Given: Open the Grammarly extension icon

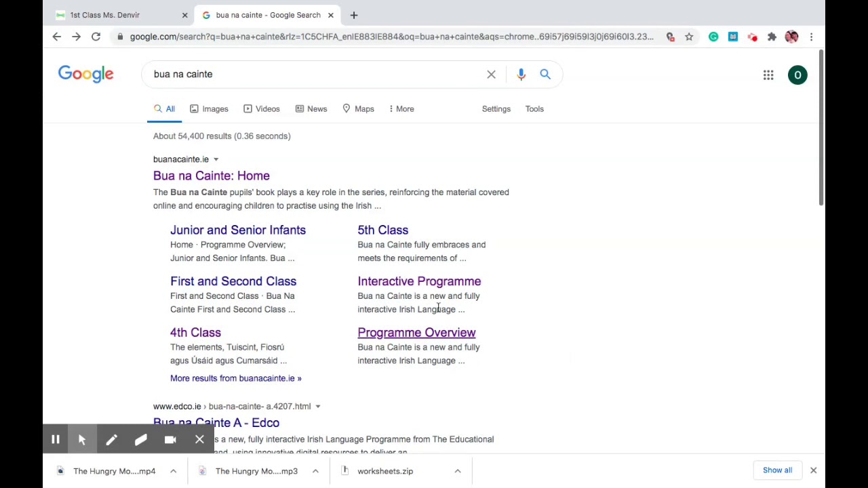Looking at the screenshot, I should pos(713,37).
